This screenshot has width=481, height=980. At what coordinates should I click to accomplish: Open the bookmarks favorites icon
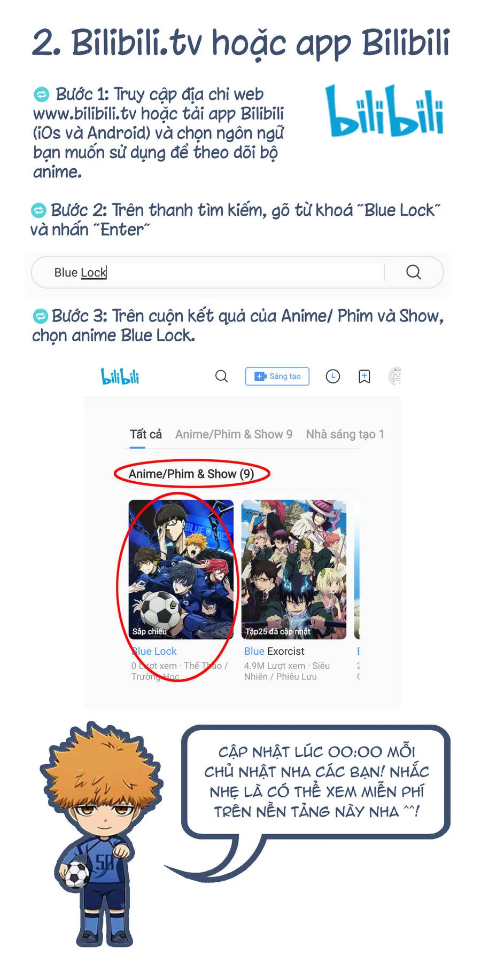[x=364, y=377]
